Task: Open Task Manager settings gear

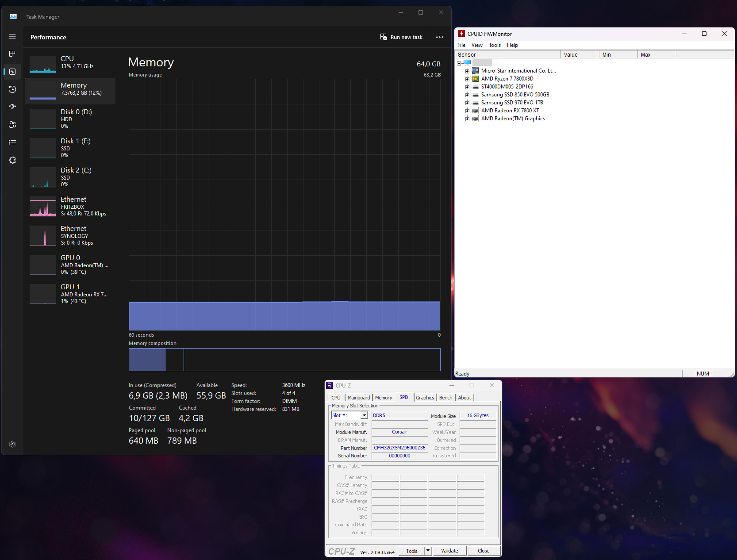Action: tap(12, 444)
